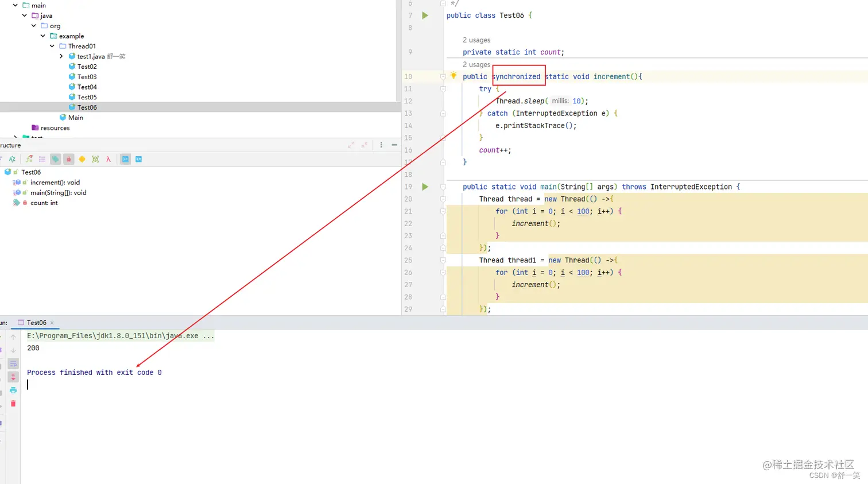Toggle Sort Alphabetically in Structure toolbar
The height and width of the screenshot is (484, 868).
[x=12, y=160]
